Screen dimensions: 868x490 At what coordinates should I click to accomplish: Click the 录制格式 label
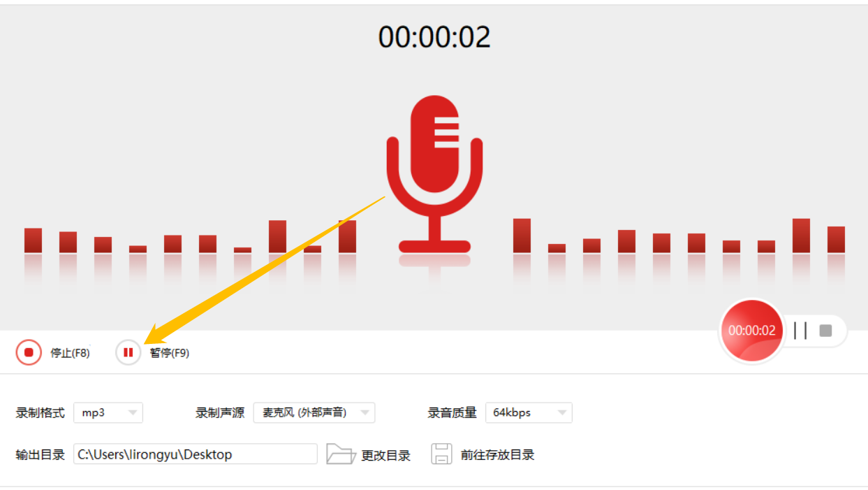click(x=41, y=412)
